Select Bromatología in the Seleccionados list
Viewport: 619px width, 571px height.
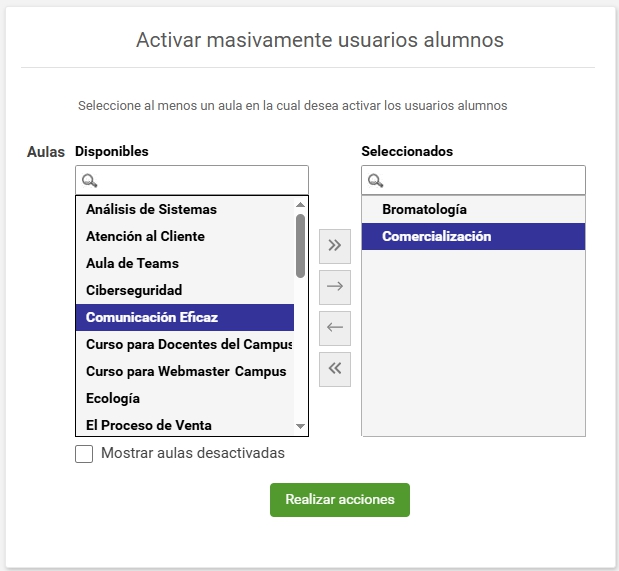pos(473,209)
